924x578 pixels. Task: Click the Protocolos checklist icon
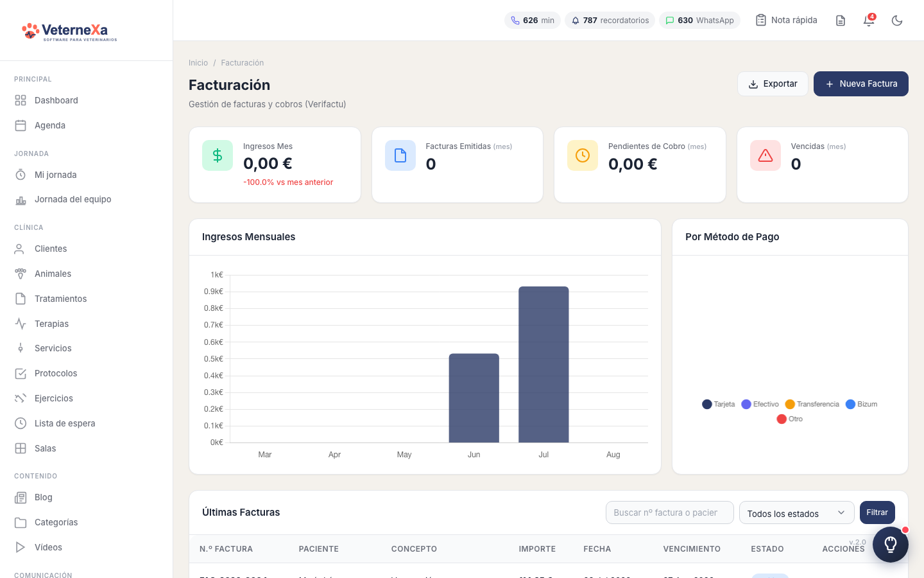click(21, 373)
